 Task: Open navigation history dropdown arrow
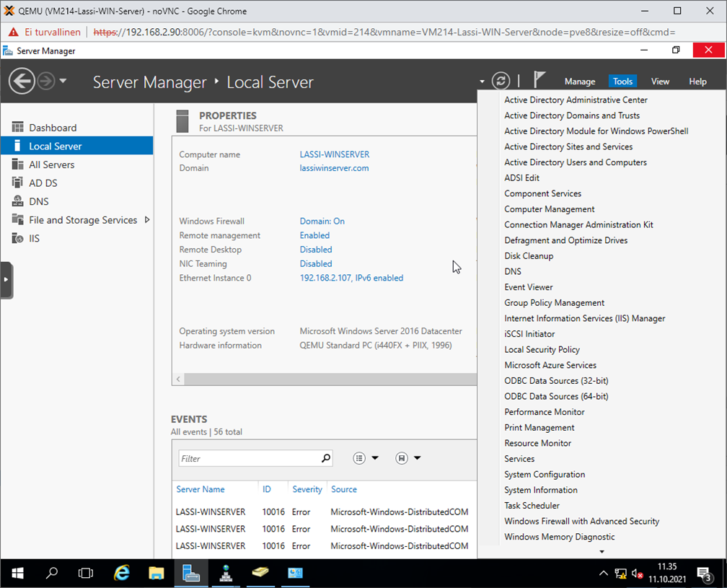pyautogui.click(x=63, y=81)
